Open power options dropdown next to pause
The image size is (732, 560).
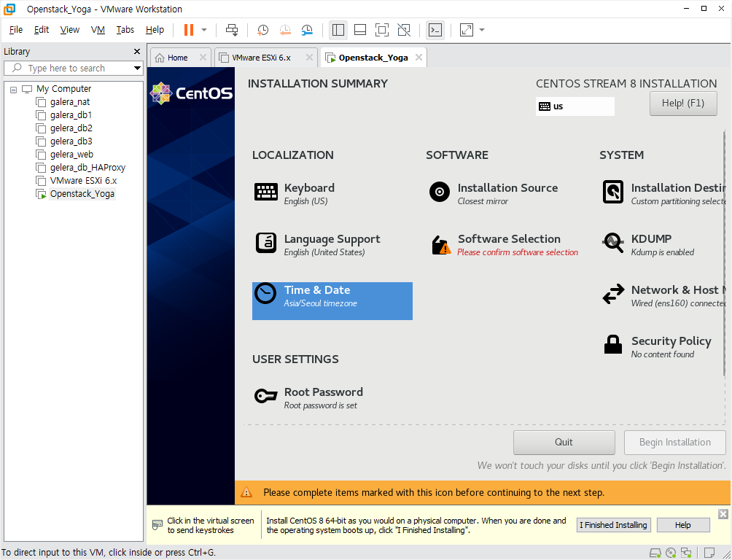pos(204,30)
